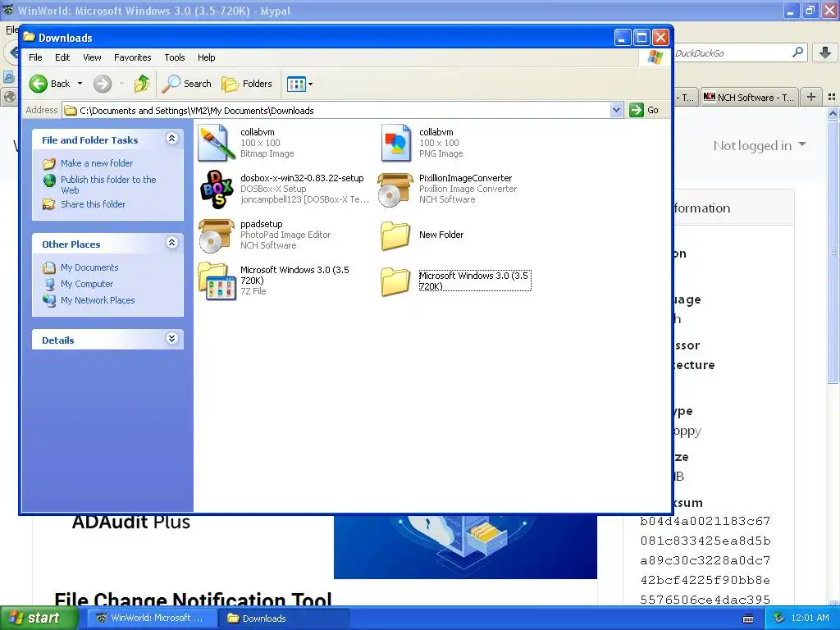Click the Up folder arrow icon
This screenshot has width=840, height=630.
coord(142,84)
